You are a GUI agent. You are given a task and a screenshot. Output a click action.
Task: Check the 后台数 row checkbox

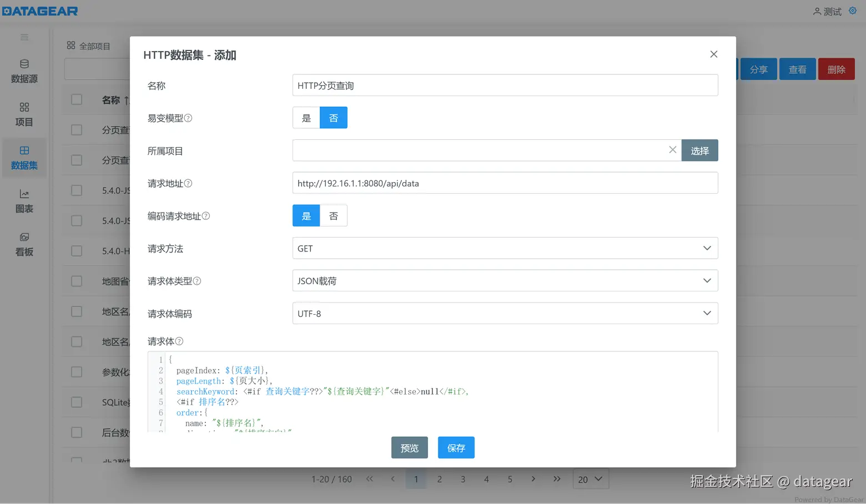(77, 432)
